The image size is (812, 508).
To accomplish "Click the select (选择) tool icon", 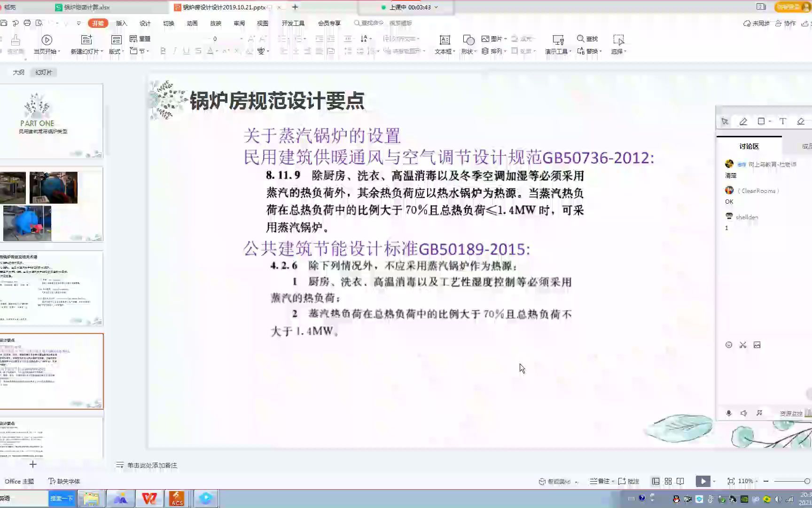I will click(619, 40).
